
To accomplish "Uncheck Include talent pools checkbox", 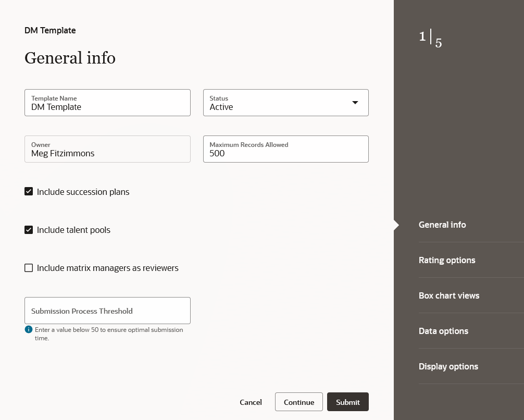I will pos(29,230).
